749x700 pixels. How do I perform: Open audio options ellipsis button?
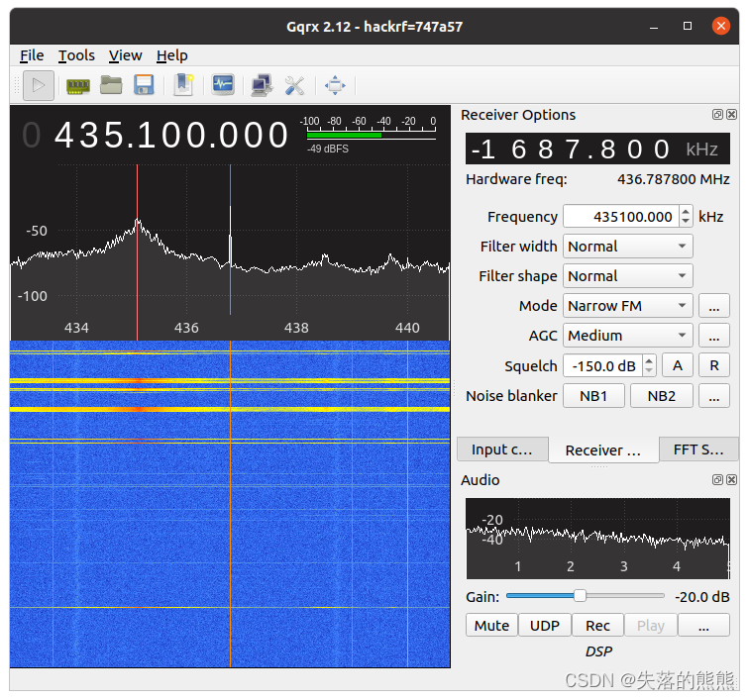(703, 625)
